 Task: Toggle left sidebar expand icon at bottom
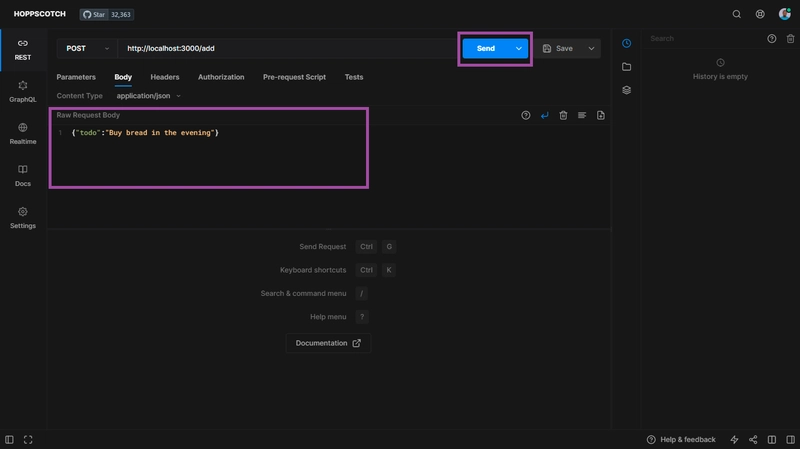pos(9,440)
